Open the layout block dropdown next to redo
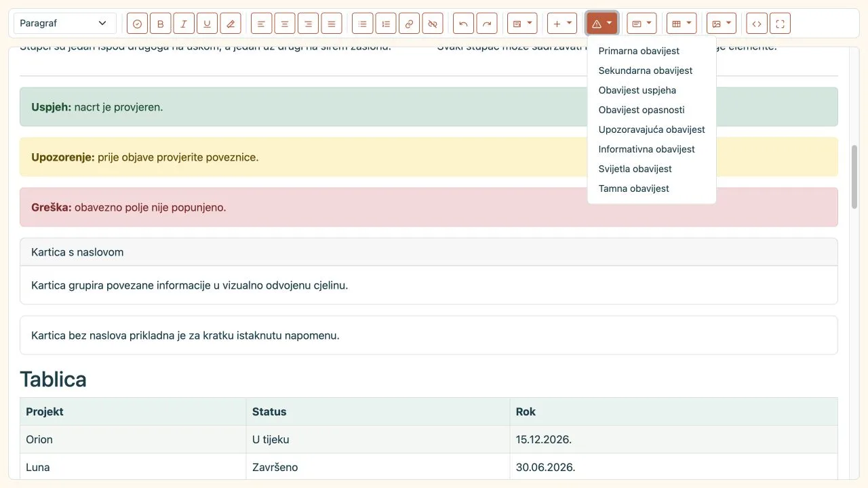The image size is (868, 488). 522,23
